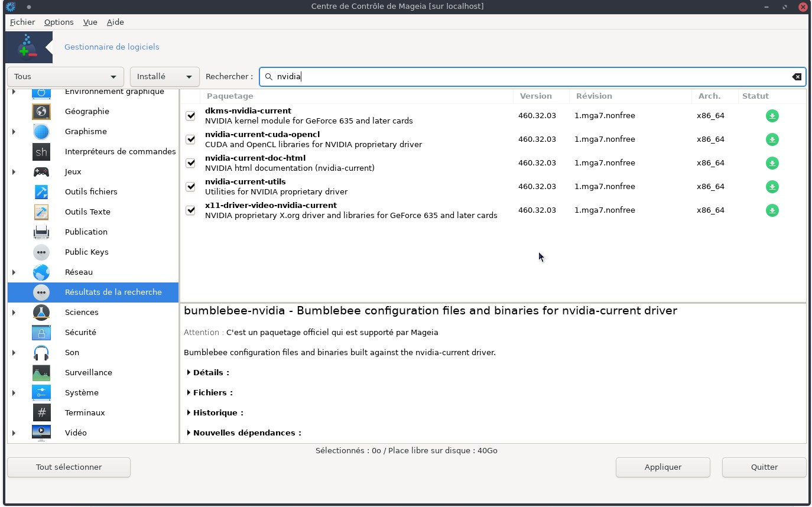Click the Réseau globe icon
Screen dimensions: 812x507
coord(41,272)
